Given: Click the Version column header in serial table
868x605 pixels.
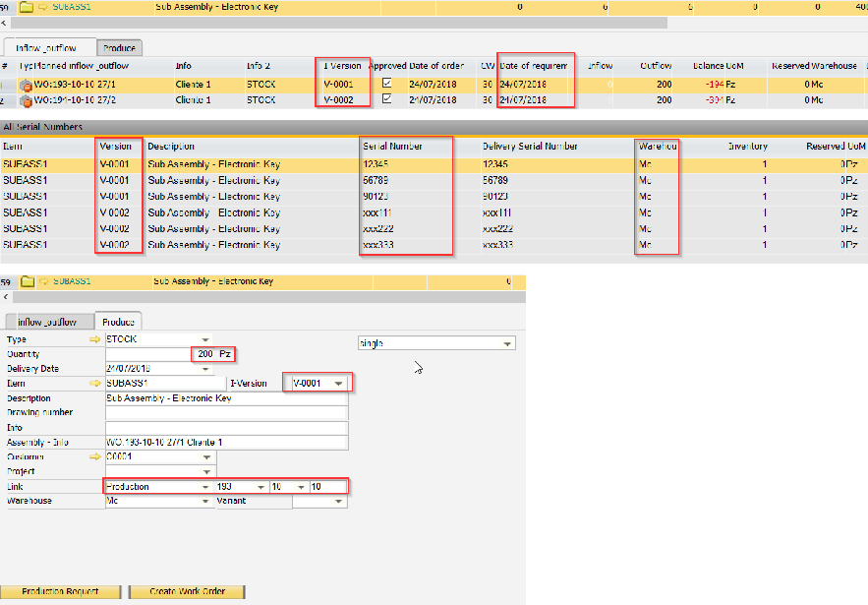Looking at the screenshot, I should coord(116,147).
